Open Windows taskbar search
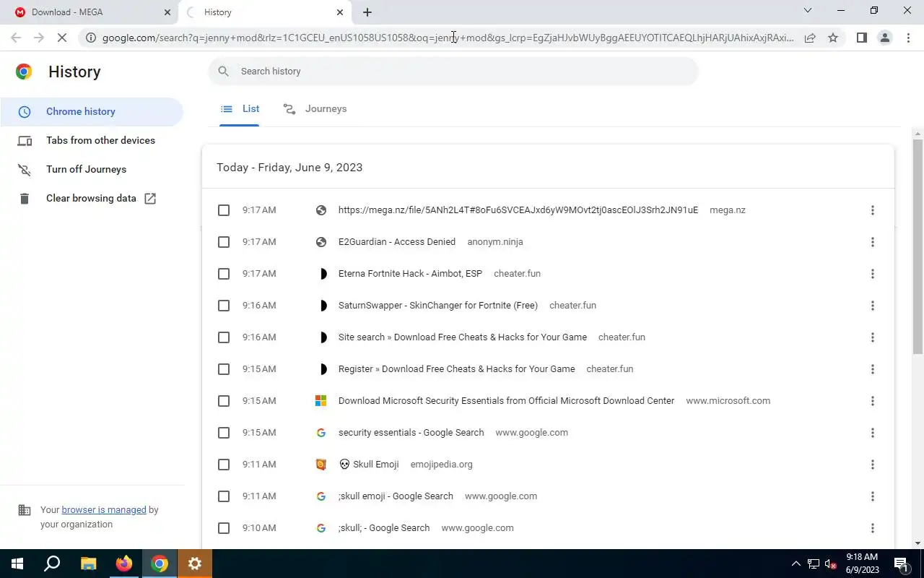 (x=52, y=564)
